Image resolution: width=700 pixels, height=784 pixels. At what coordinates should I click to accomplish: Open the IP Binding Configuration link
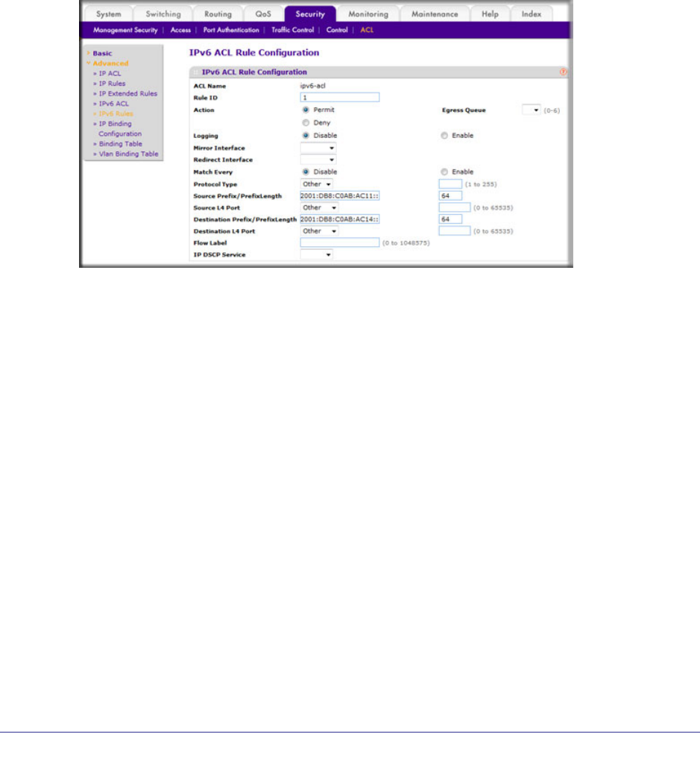(119, 128)
